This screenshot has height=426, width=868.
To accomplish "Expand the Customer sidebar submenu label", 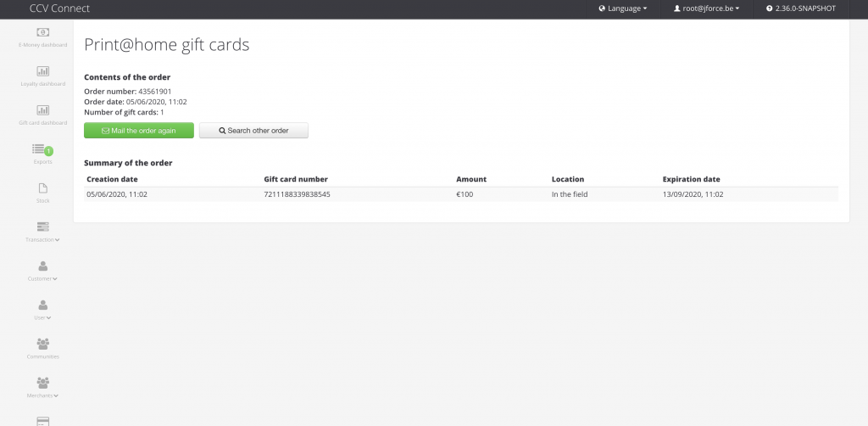I will (x=42, y=278).
